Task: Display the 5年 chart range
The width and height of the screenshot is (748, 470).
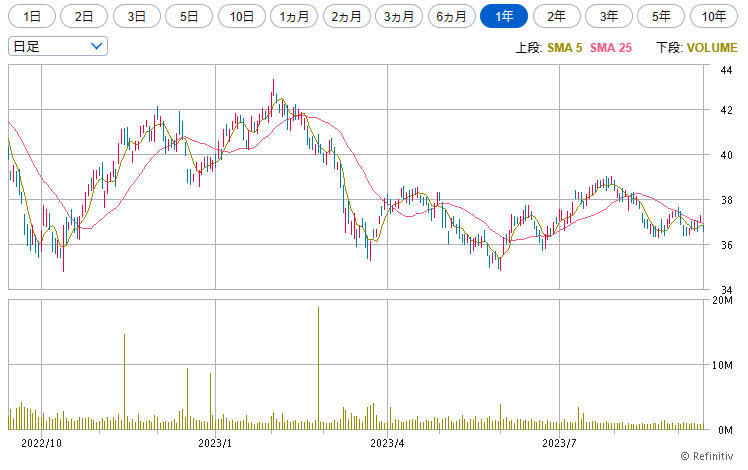Action: tap(661, 16)
